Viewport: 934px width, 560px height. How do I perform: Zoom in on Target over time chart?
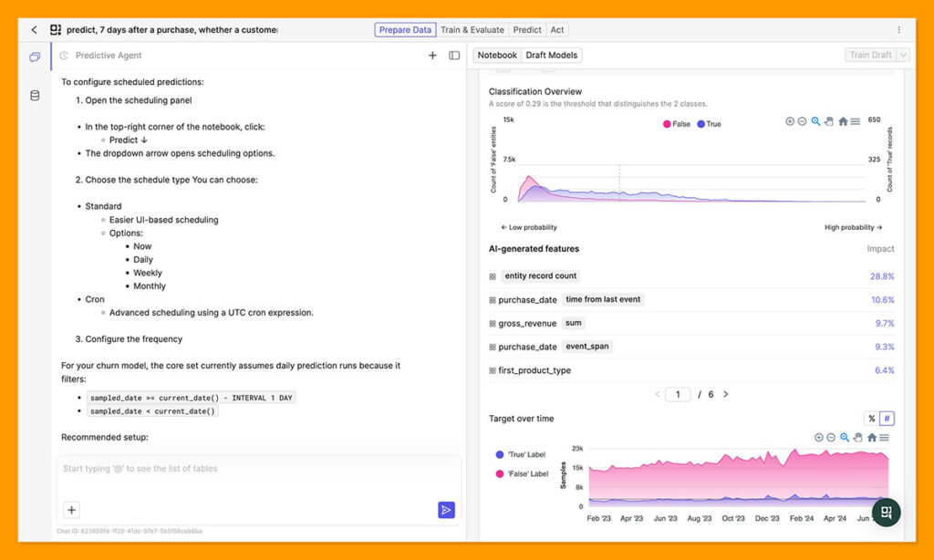819,437
